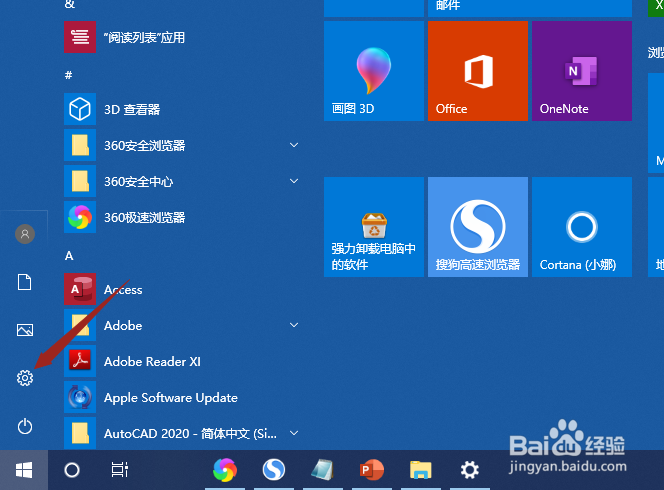Open Access app icon
Screen dimensions: 664x490
[80, 289]
